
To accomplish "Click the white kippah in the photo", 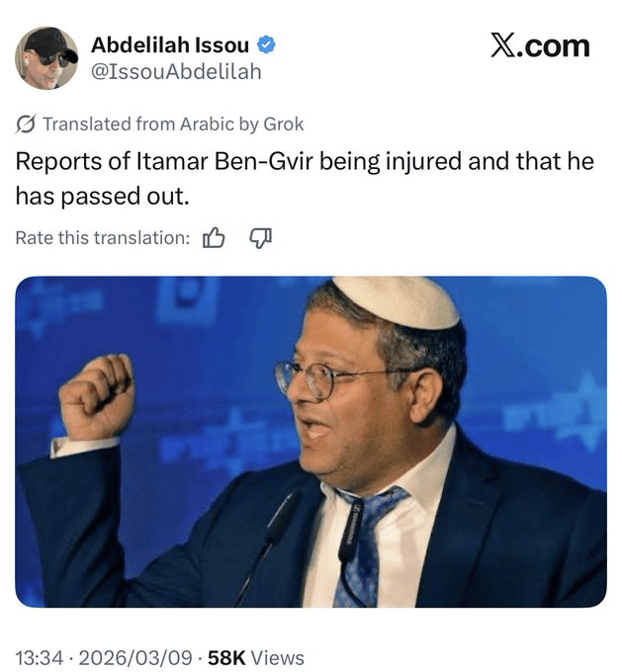I will [397, 301].
